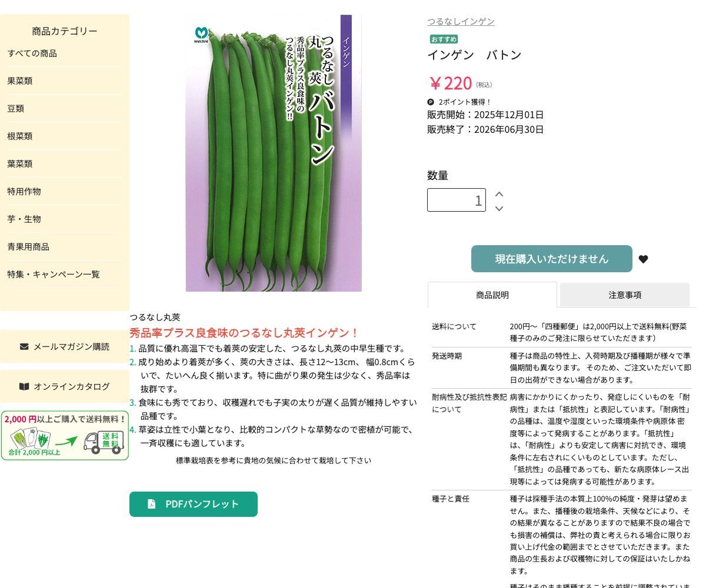
Task: Open the free shipping banner
Action: click(65, 435)
